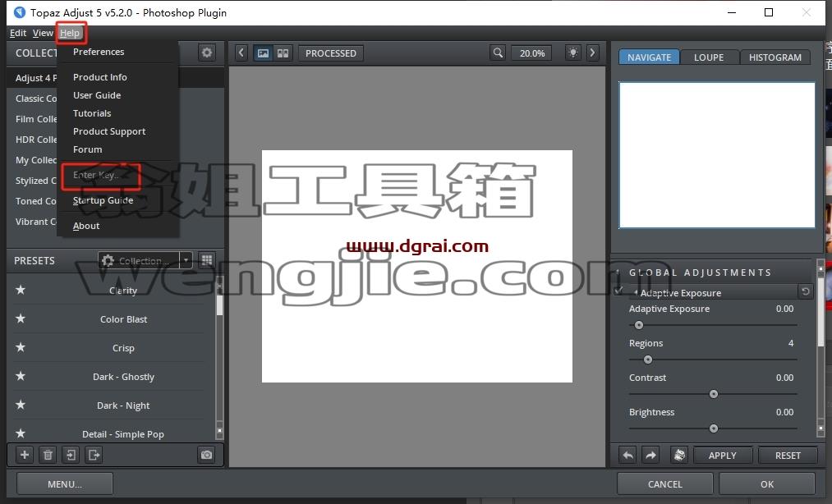
Task: Click the magnifier zoom icon
Action: click(498, 53)
